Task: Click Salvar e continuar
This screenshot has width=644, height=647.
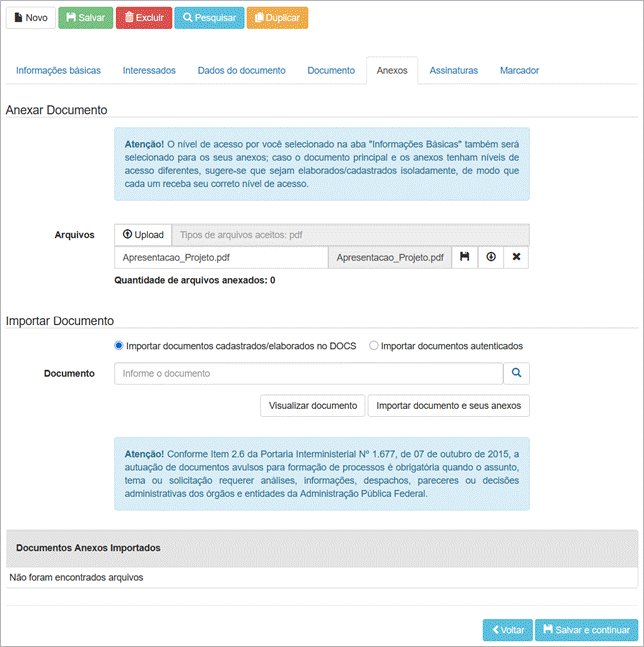Action: [x=586, y=630]
